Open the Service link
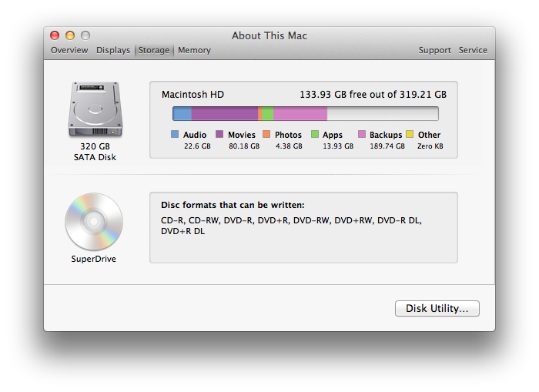 (x=473, y=50)
